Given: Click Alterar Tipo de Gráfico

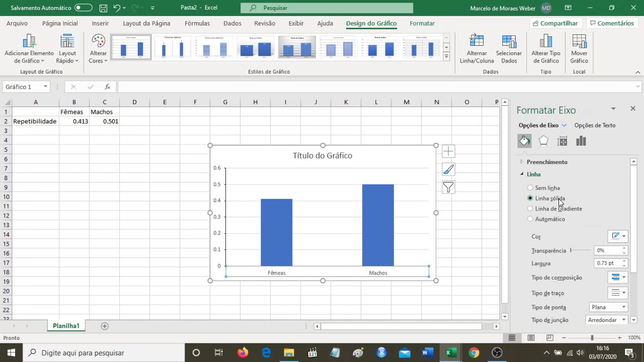Looking at the screenshot, I should tap(546, 49).
